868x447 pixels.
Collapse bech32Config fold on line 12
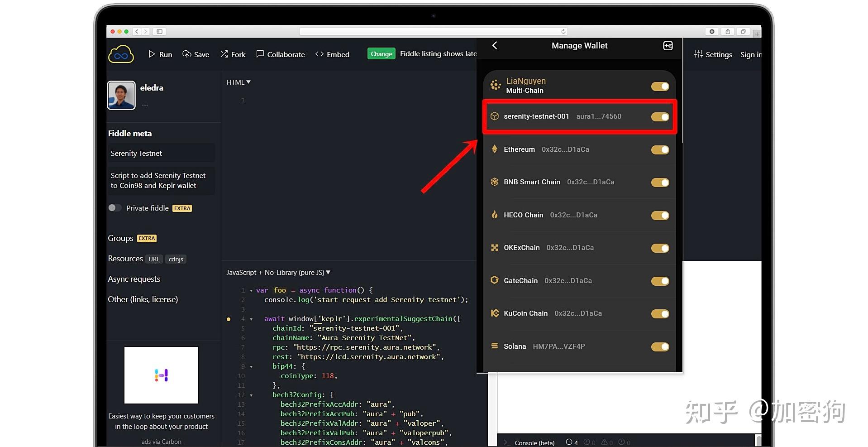pyautogui.click(x=251, y=395)
